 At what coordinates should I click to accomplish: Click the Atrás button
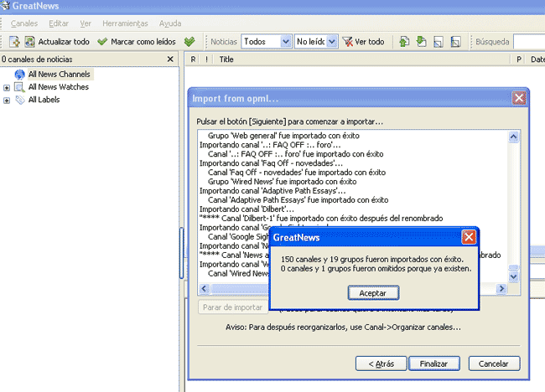[381, 364]
